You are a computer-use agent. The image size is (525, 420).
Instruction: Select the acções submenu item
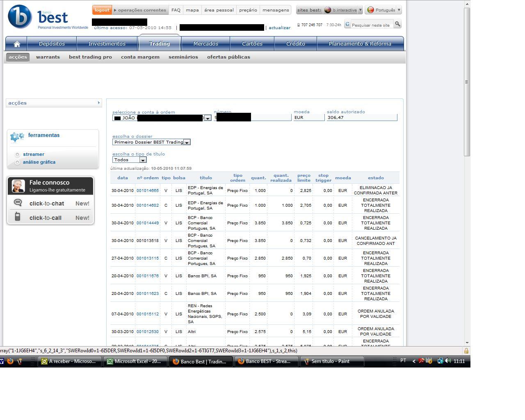pos(18,57)
